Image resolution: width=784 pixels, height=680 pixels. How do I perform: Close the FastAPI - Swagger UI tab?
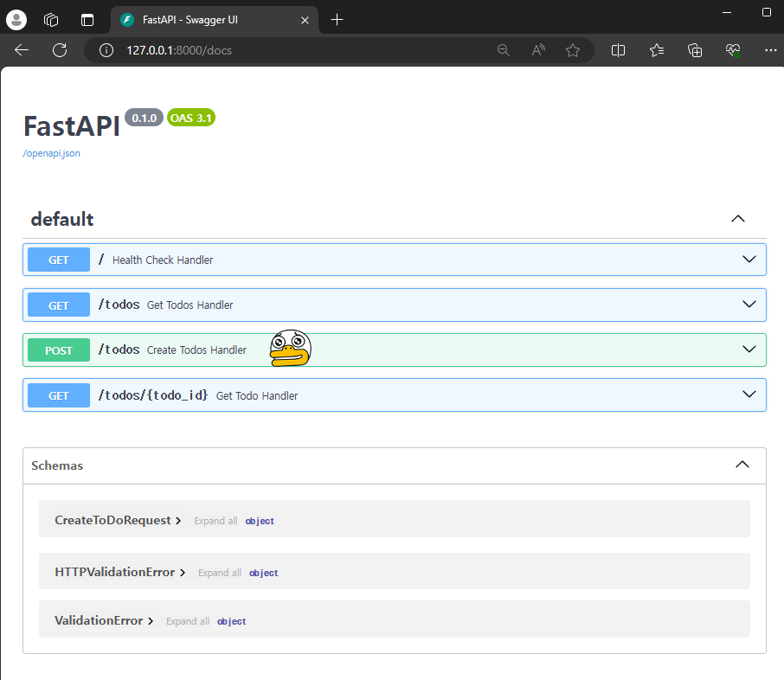pos(305,20)
